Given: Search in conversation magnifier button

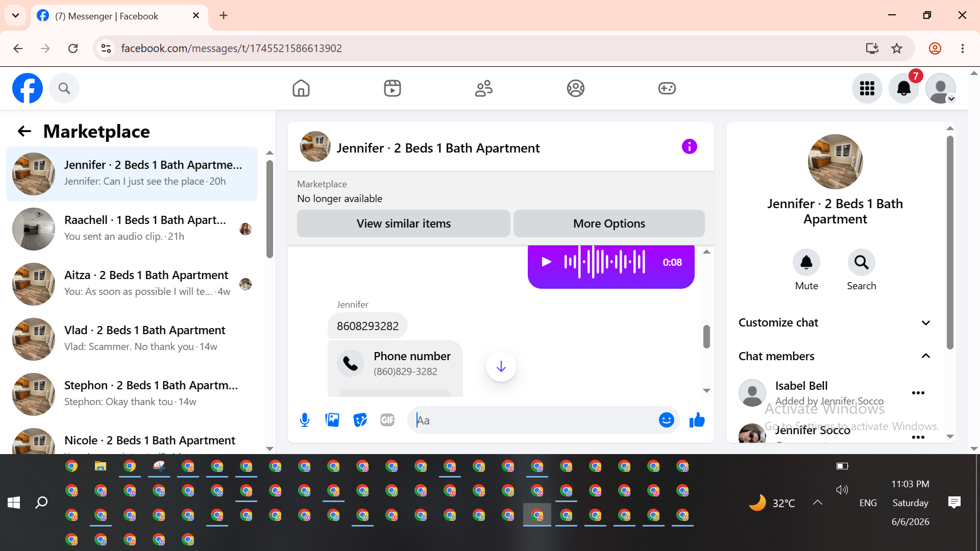Looking at the screenshot, I should click(862, 262).
